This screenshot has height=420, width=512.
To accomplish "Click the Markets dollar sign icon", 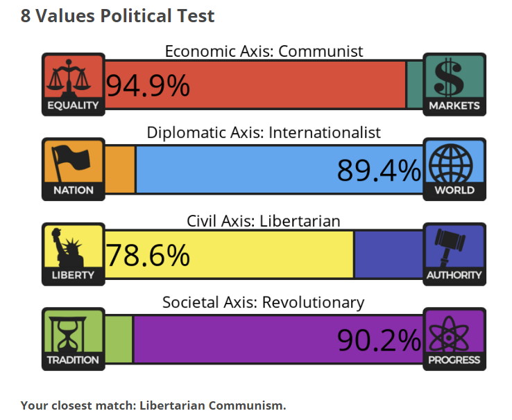I will [454, 78].
